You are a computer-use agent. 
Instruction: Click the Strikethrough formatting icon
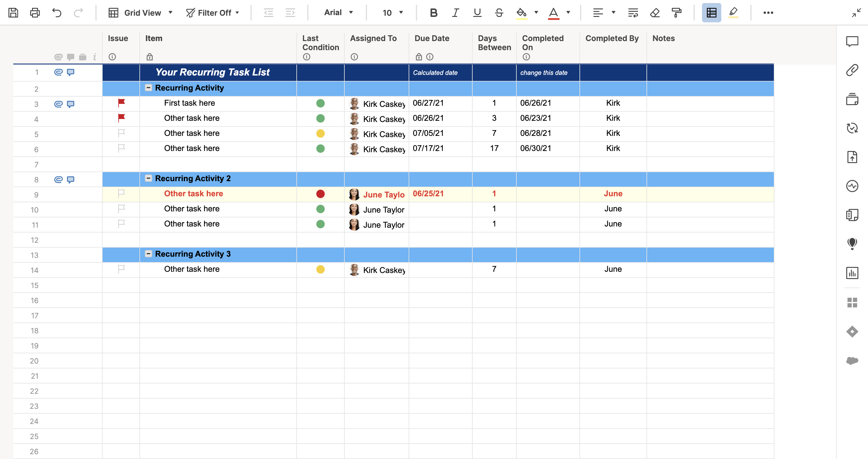pyautogui.click(x=499, y=13)
